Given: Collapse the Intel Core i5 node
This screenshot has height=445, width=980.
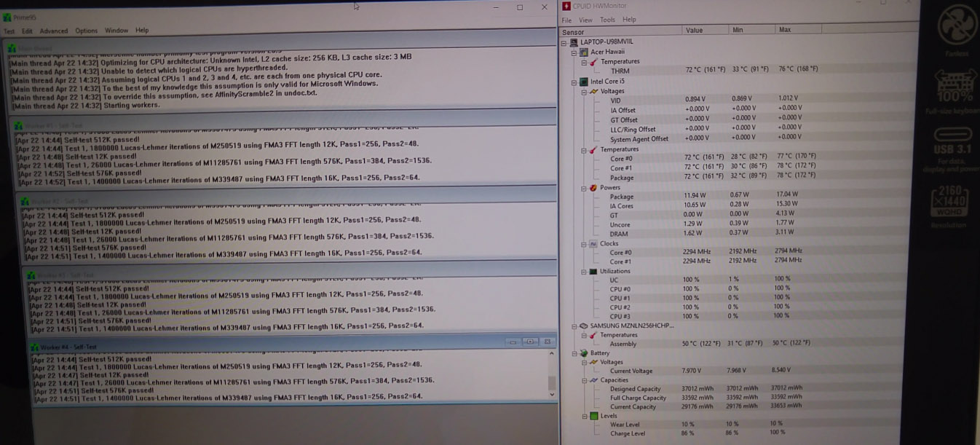Looking at the screenshot, I should tap(574, 82).
